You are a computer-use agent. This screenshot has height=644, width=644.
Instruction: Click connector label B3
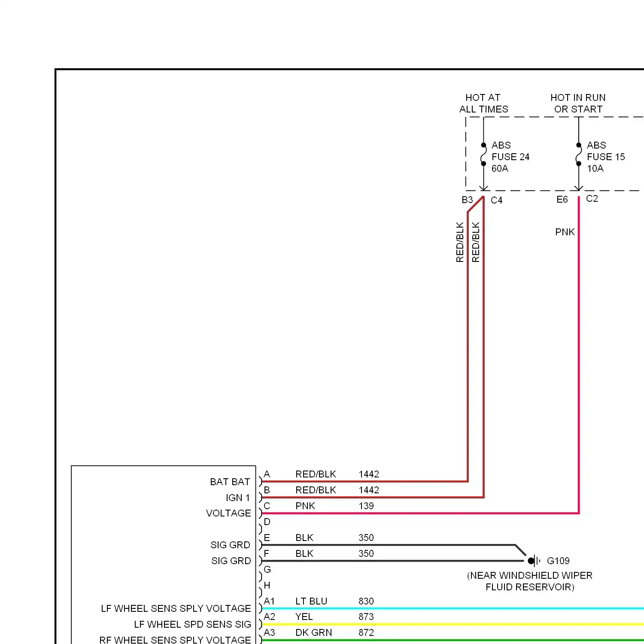pos(467,200)
